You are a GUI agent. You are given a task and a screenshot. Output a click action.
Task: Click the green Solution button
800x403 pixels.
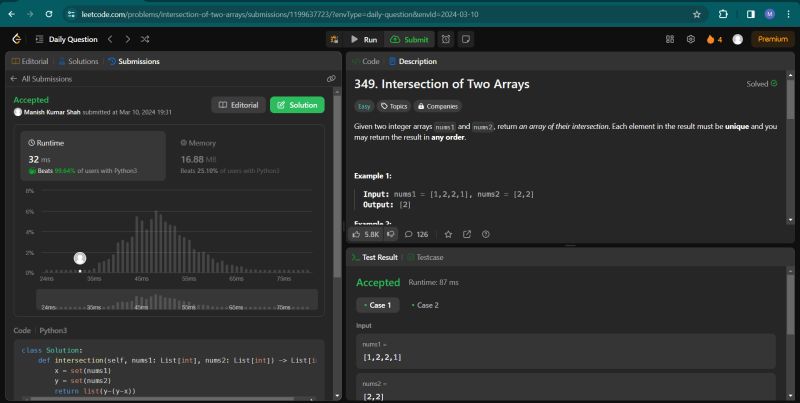297,105
